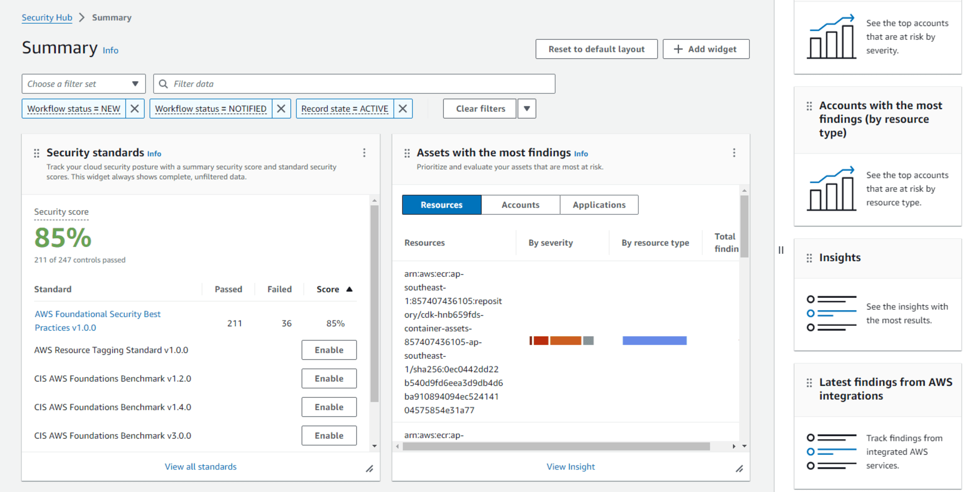Remove the Workflow status = NEW filter
Screen dimensions: 980x492
(x=135, y=109)
